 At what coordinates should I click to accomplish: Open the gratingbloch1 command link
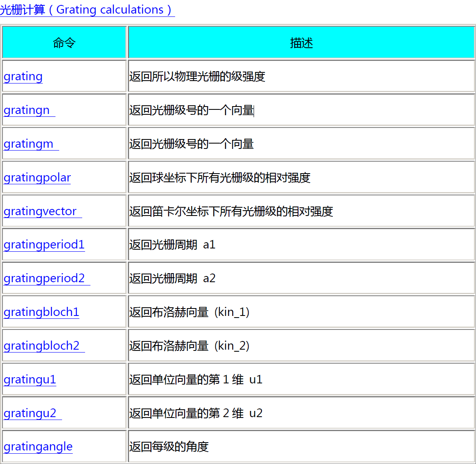41,312
